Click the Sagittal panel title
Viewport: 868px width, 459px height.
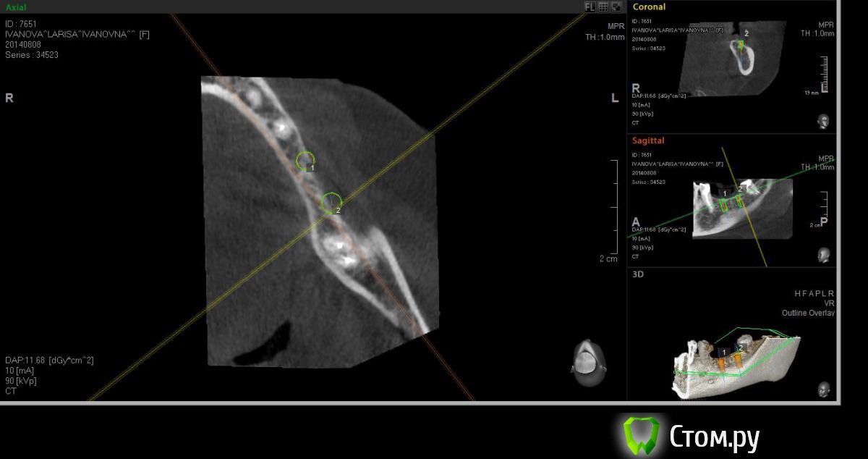(648, 140)
